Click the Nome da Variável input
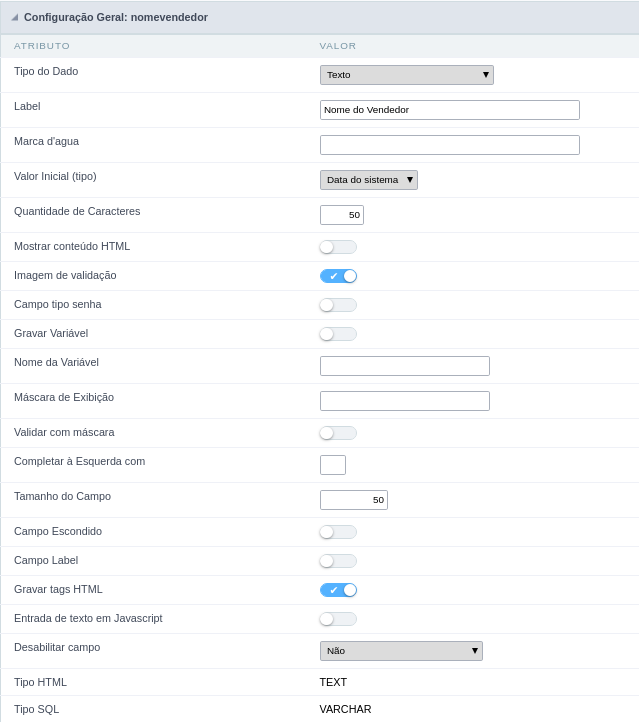Image resolution: width=639 pixels, height=722 pixels. coord(404,366)
